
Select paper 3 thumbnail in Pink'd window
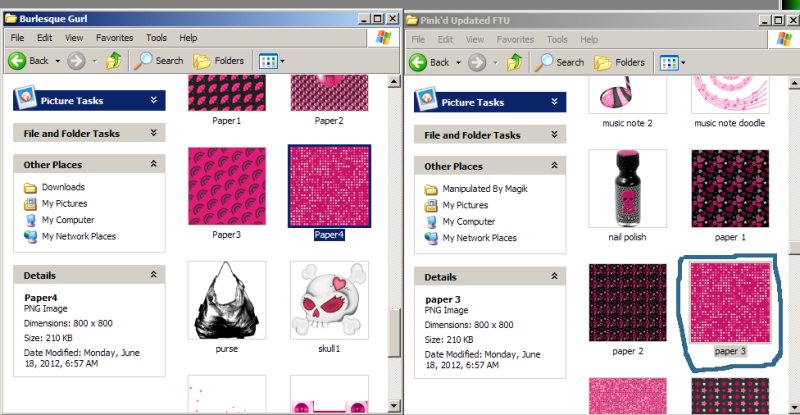coord(730,302)
